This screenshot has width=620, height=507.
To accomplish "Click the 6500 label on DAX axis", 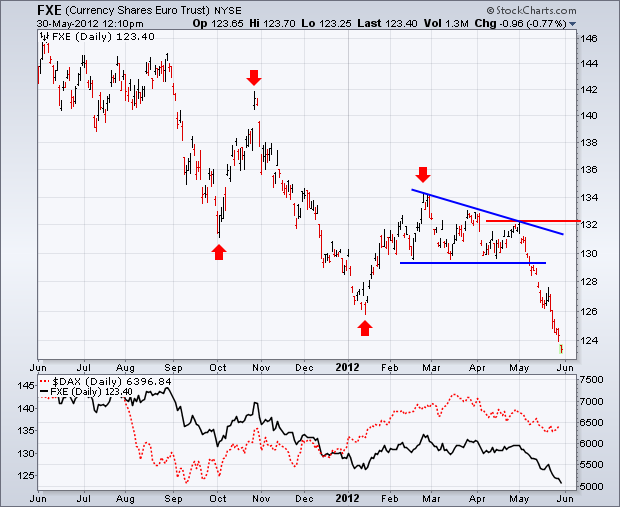I will [x=592, y=422].
